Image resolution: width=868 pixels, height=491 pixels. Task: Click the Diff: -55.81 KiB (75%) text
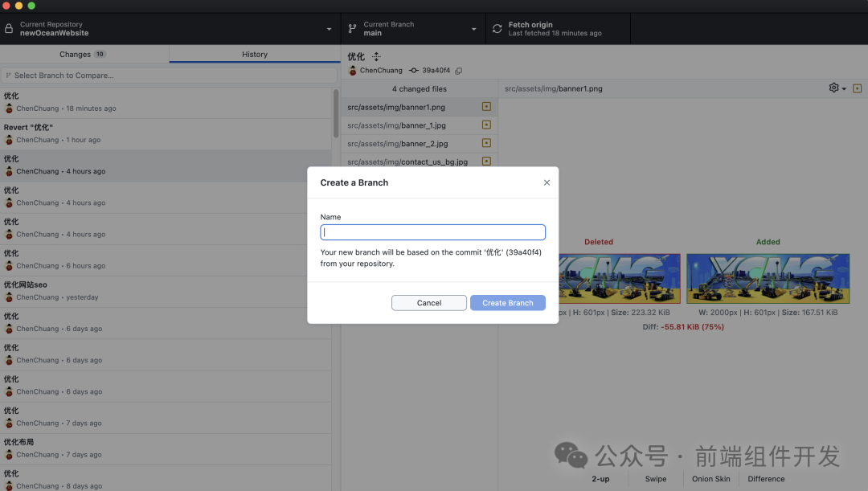click(683, 326)
